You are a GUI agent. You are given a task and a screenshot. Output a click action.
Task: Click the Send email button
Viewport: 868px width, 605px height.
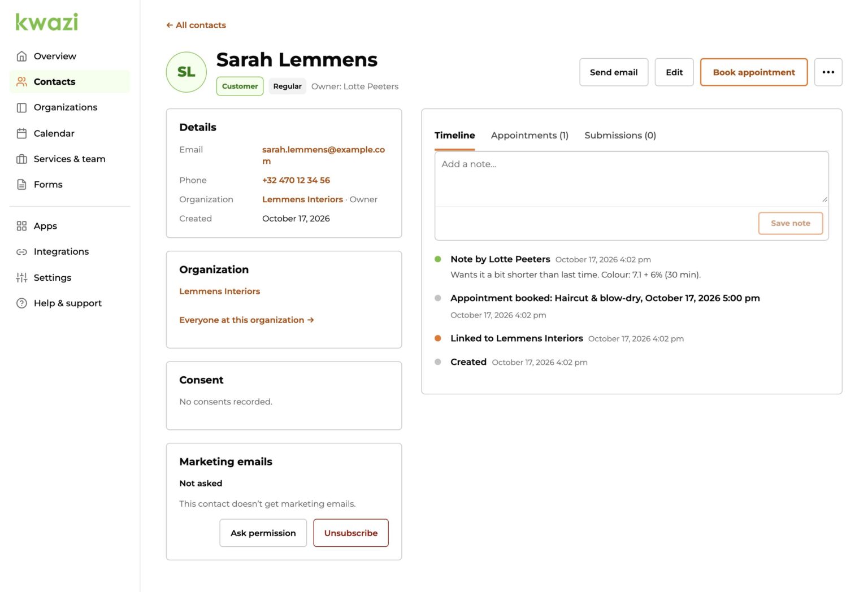[x=614, y=72]
